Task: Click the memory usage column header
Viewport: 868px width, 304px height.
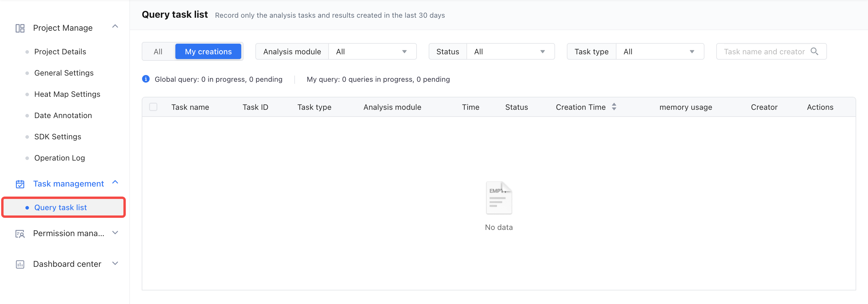Action: [685, 107]
